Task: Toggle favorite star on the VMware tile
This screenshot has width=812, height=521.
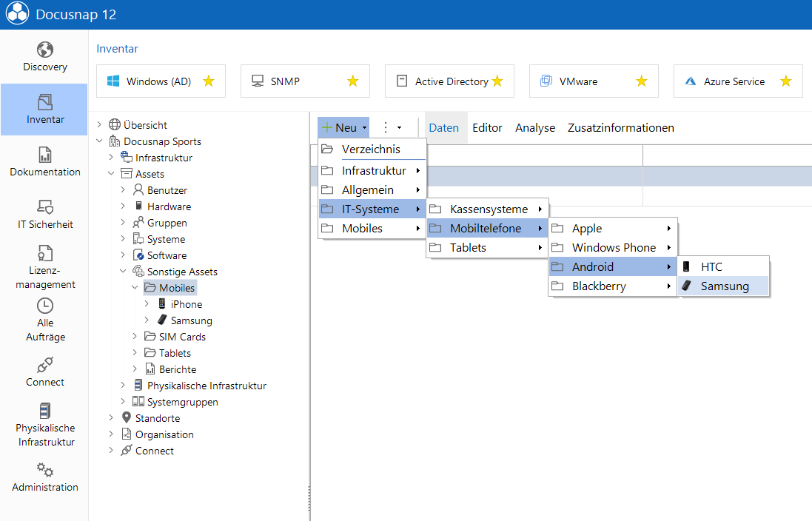Action: (x=642, y=81)
